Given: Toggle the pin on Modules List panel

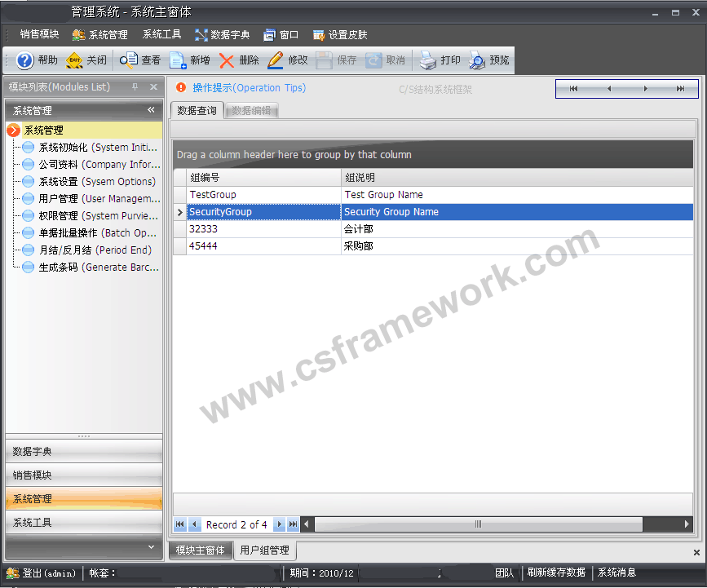Looking at the screenshot, I should pos(135,87).
